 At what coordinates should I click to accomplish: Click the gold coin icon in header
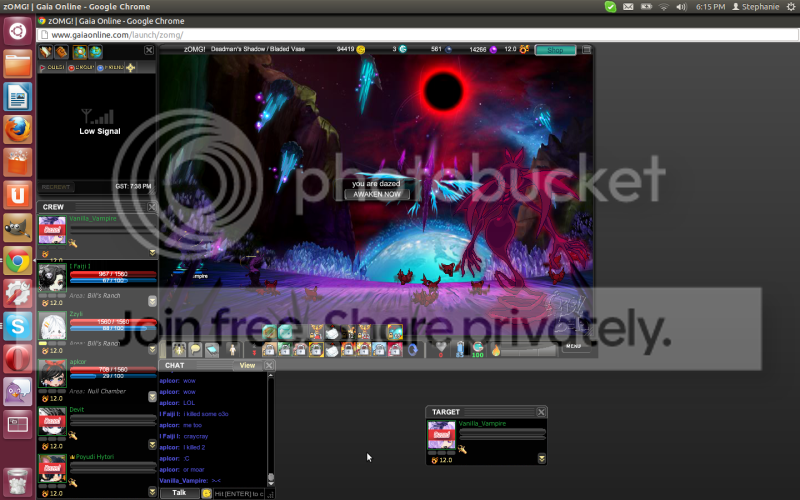pyautogui.click(x=361, y=49)
